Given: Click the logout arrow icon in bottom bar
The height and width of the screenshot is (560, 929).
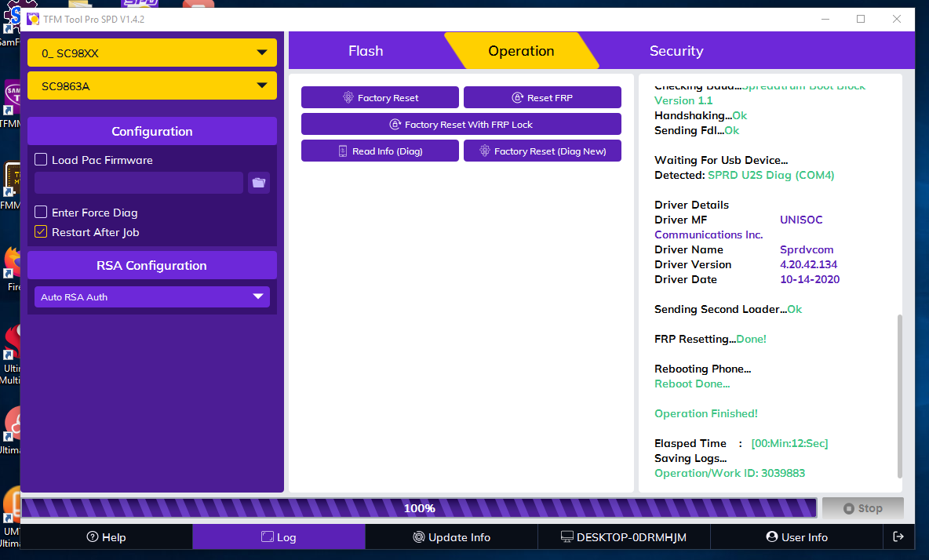Looking at the screenshot, I should (x=898, y=537).
